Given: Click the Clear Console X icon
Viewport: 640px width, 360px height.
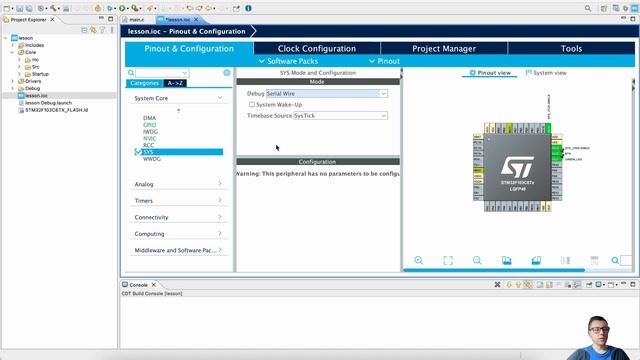Looking at the screenshot, I should [497, 284].
